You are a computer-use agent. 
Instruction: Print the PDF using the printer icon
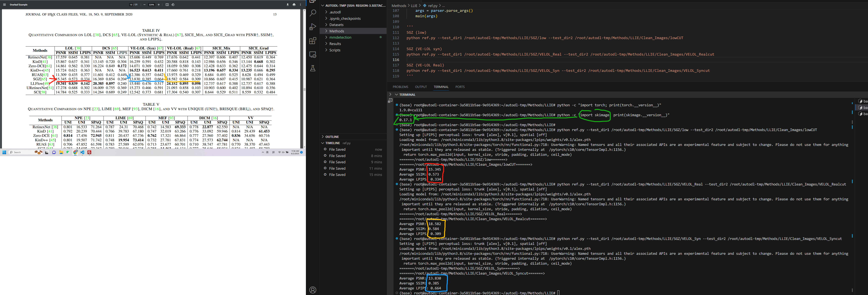[x=294, y=5]
